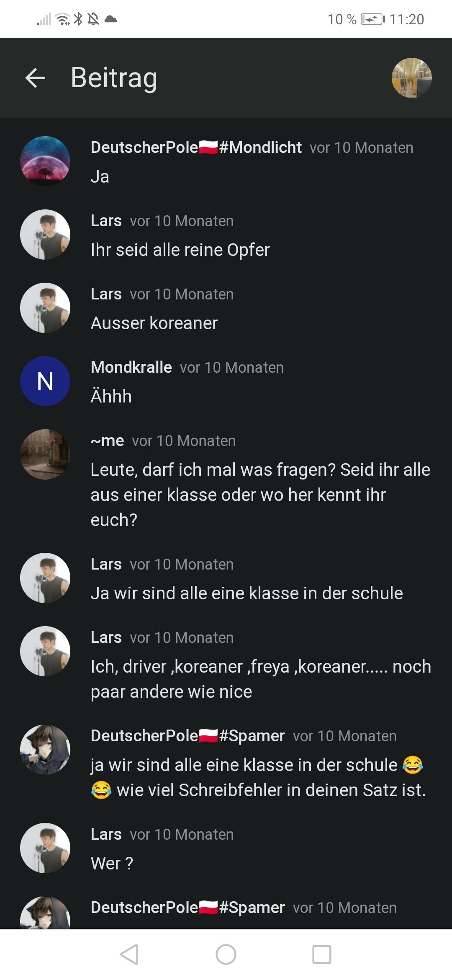452x980 pixels.
Task: Open Mondkralle's blue N avatar
Action: [45, 381]
